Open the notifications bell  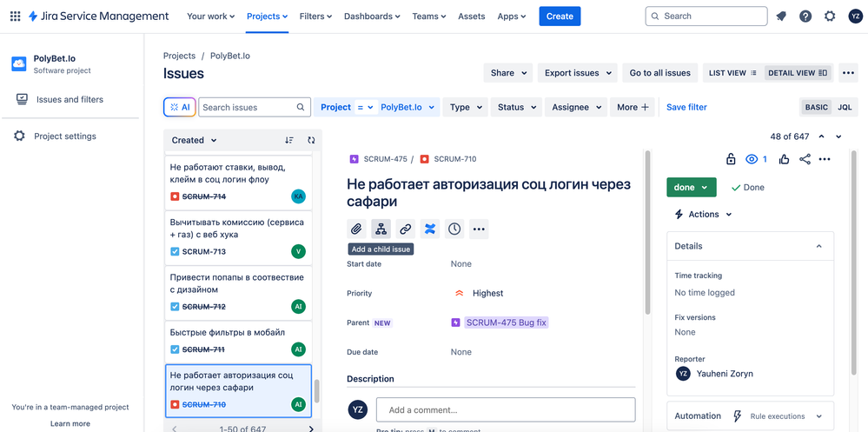pyautogui.click(x=781, y=16)
